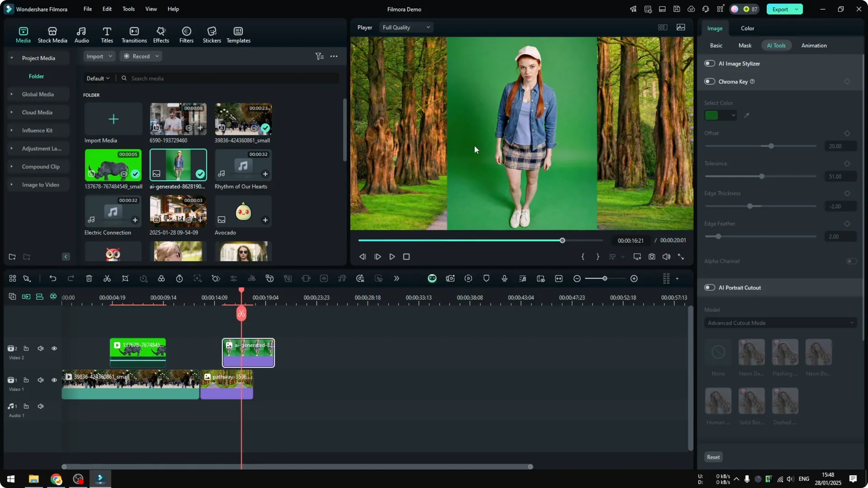
Task: Collapse the Global Media folder
Action: tap(11, 94)
